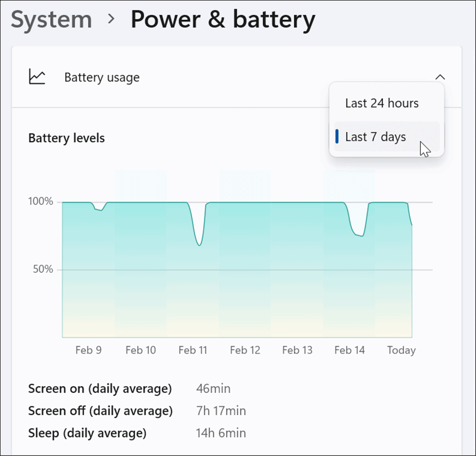Choose Last 7 days option
This screenshot has width=476, height=456.
[387, 137]
